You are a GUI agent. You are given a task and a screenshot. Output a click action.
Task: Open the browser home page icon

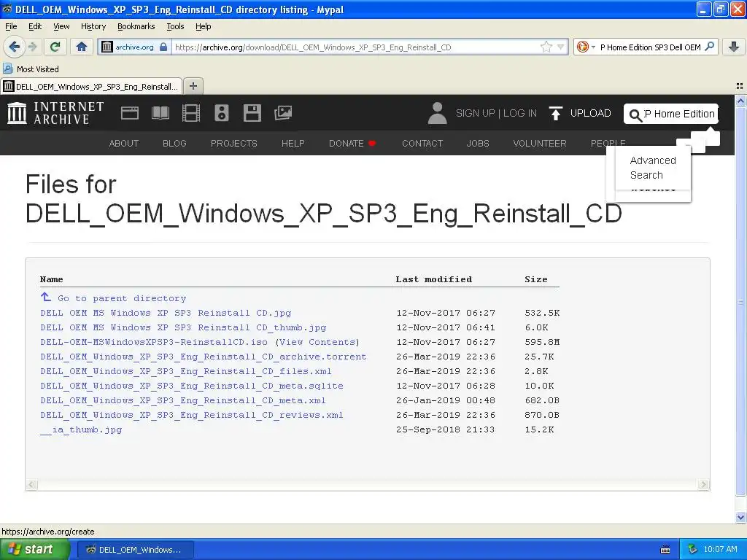coord(82,47)
